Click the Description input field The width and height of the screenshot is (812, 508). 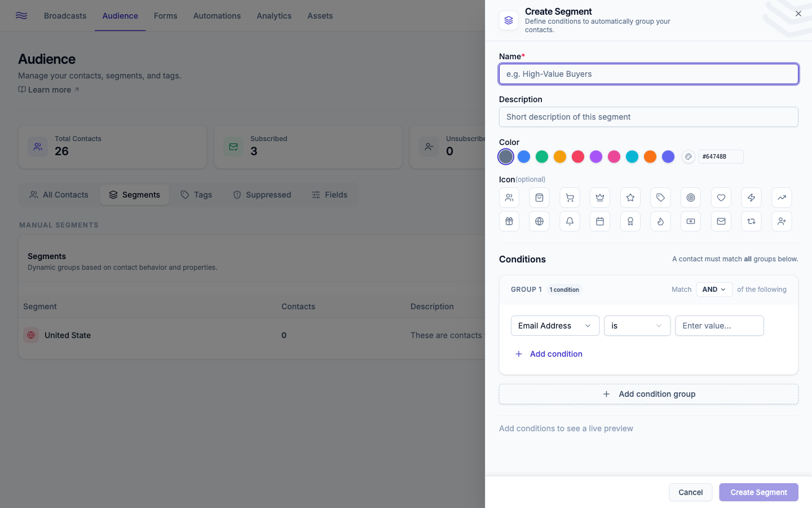pos(648,117)
